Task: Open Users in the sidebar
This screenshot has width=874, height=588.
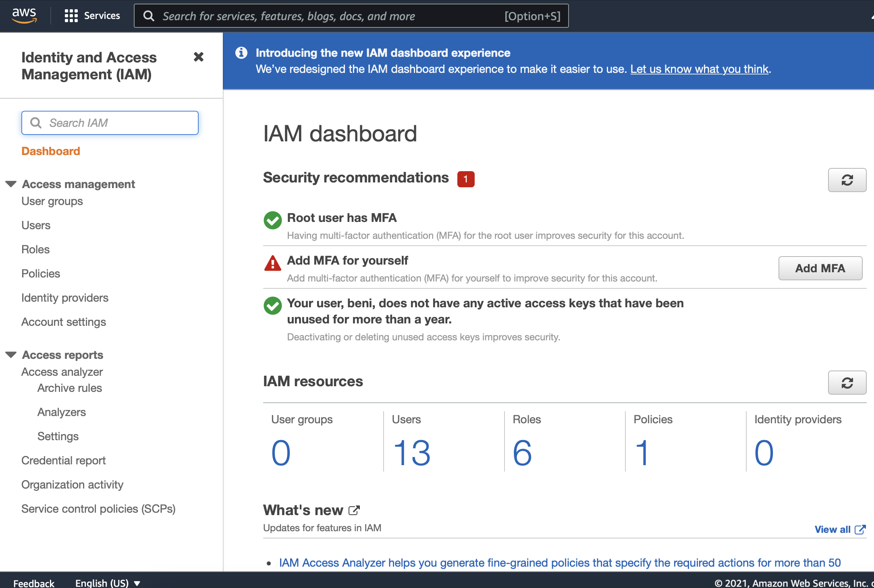Action: (36, 225)
